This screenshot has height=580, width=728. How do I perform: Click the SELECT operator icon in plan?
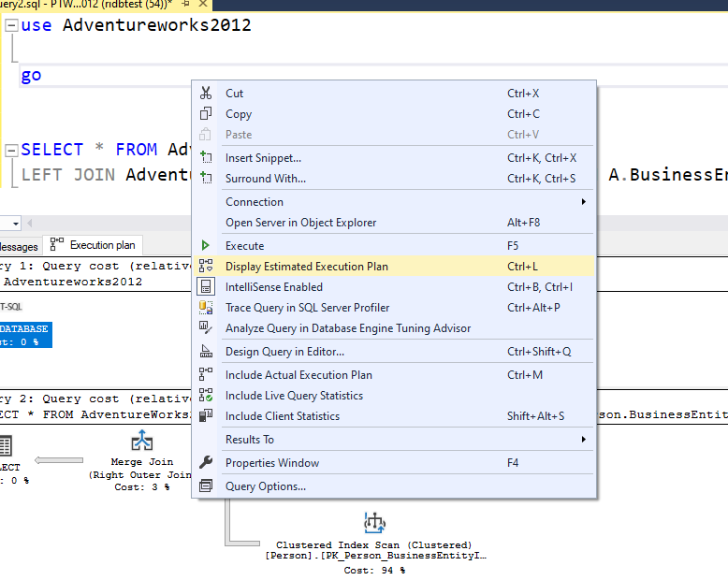[x=6, y=445]
